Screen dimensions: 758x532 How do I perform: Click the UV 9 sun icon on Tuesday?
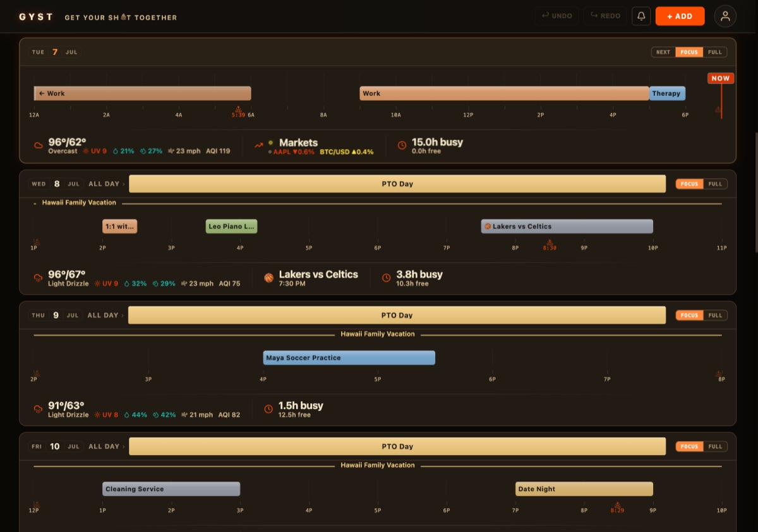[x=86, y=151]
